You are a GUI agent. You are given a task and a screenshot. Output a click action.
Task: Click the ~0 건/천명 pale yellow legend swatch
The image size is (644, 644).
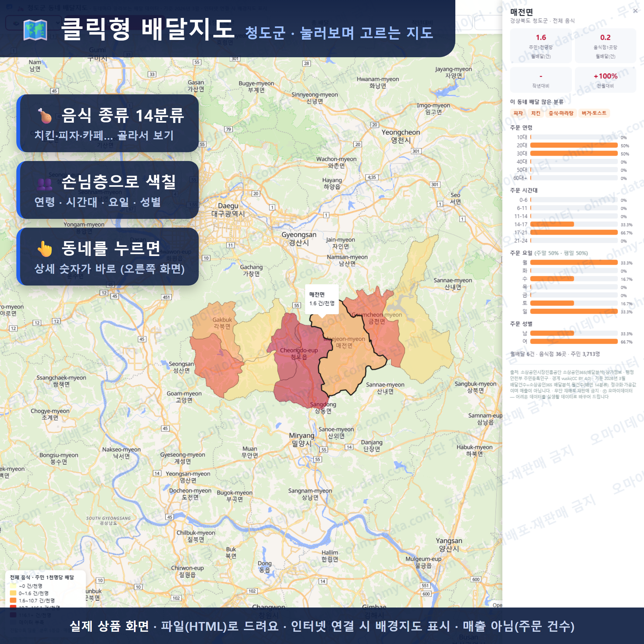coord(13,586)
